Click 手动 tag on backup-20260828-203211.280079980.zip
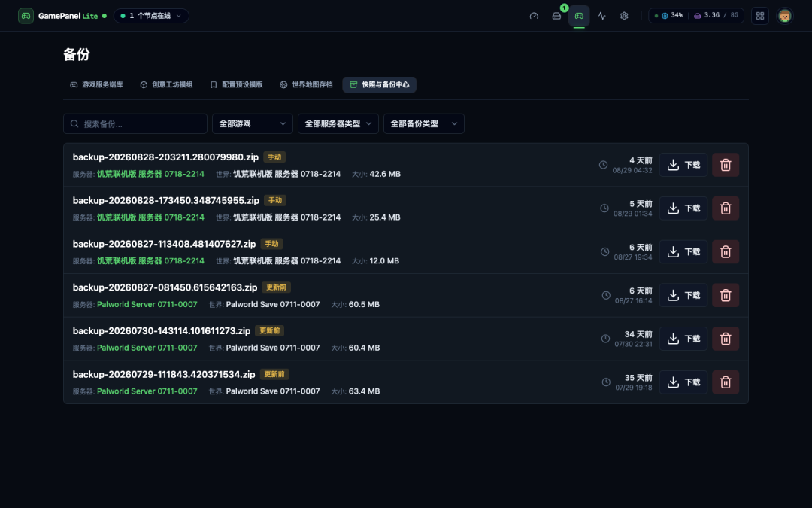The image size is (812, 508). (x=274, y=157)
